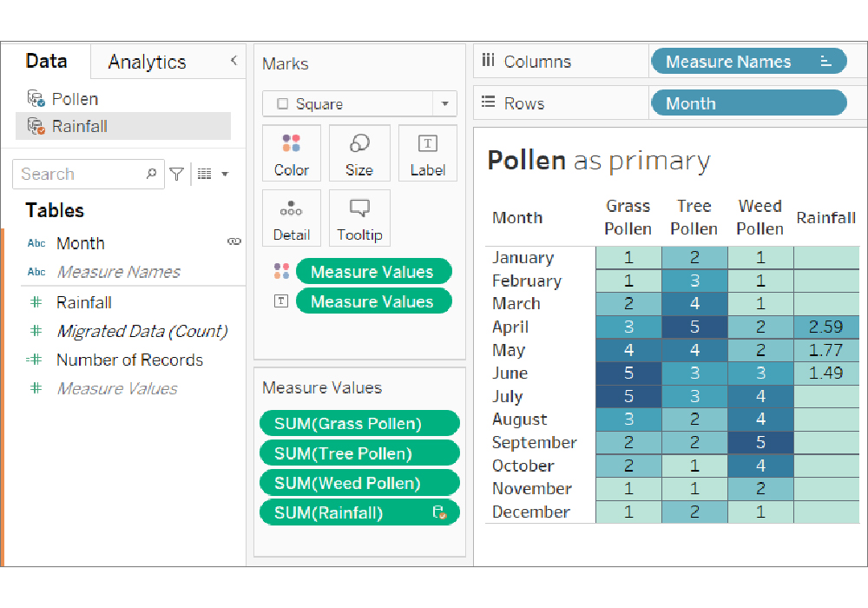Click the filter icon beside Search
The image size is (868, 608).
[176, 175]
